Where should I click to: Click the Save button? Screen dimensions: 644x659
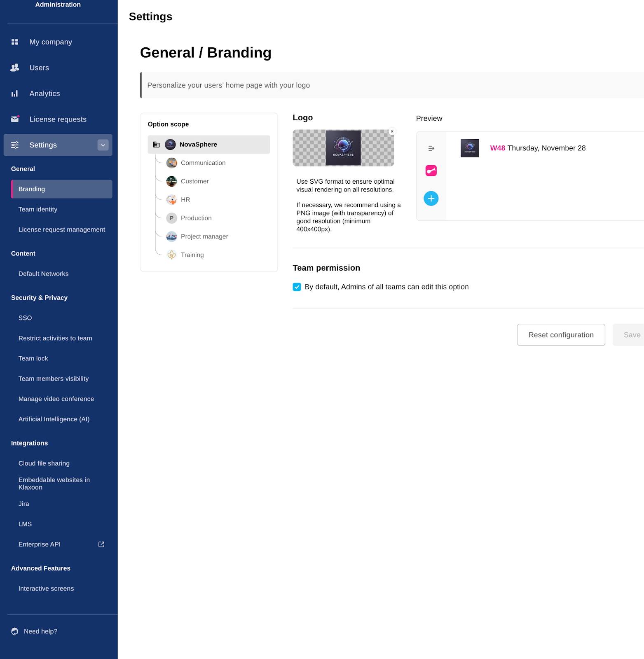click(x=631, y=335)
